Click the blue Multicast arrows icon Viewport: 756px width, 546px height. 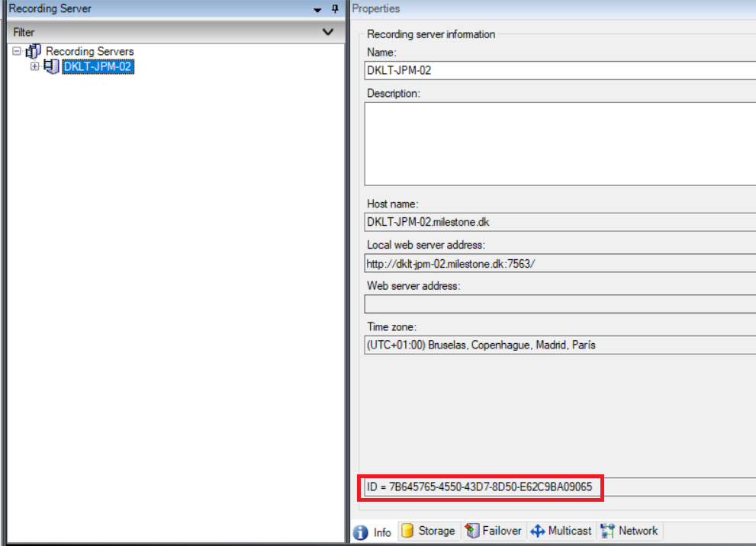pyautogui.click(x=539, y=531)
